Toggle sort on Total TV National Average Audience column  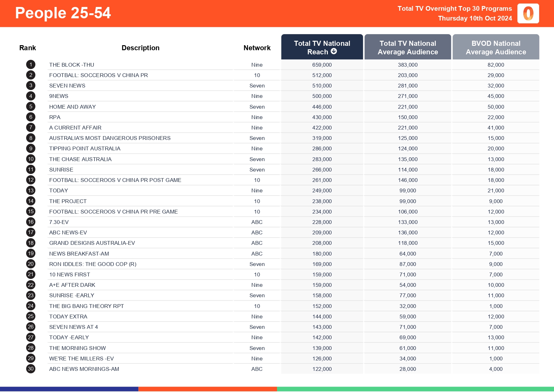(408, 47)
